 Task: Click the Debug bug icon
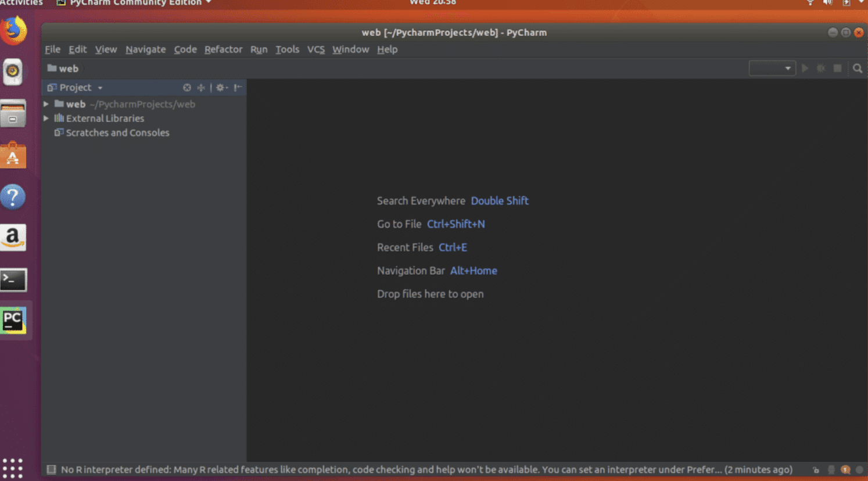click(x=821, y=69)
